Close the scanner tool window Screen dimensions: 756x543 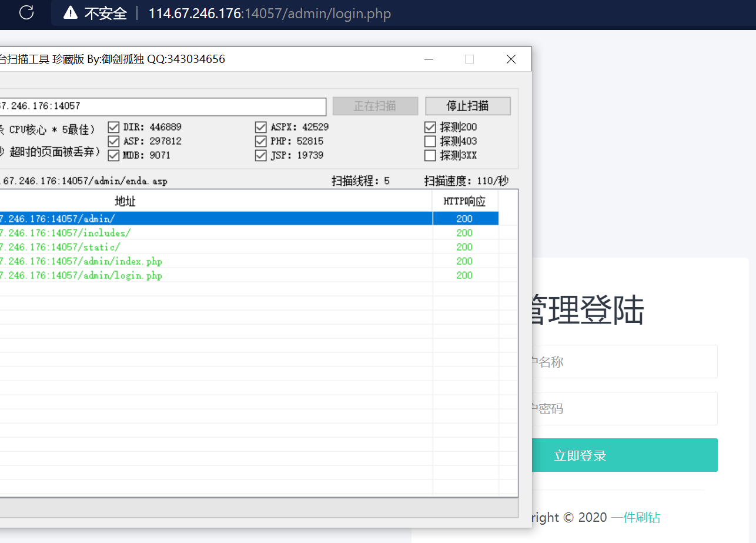point(511,59)
